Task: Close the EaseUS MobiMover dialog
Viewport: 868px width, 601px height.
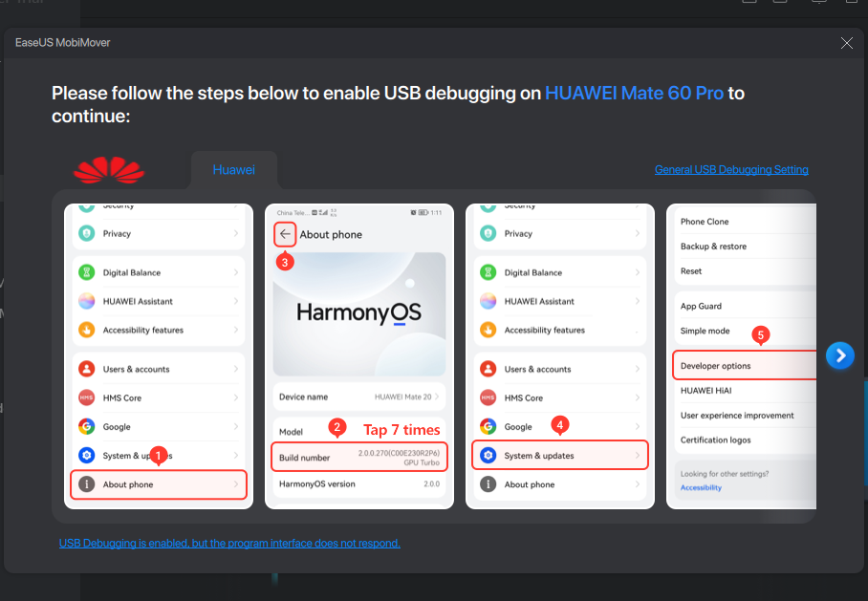Action: pos(846,43)
